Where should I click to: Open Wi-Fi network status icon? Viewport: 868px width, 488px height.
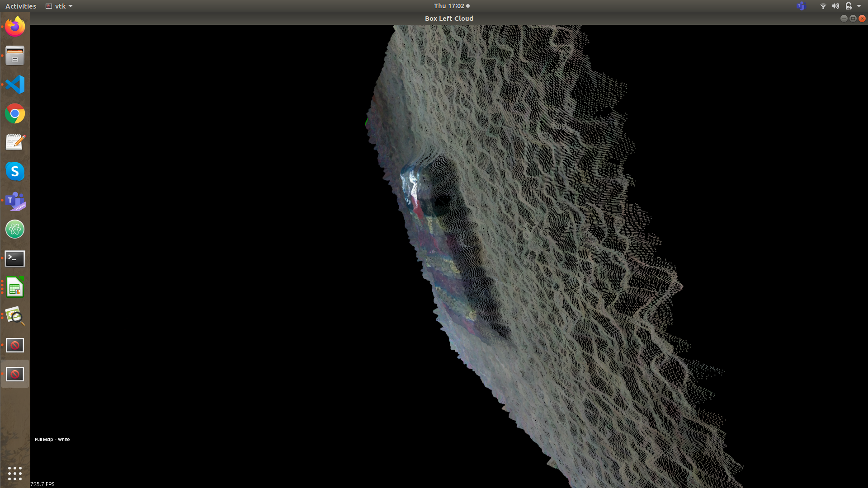click(x=823, y=6)
